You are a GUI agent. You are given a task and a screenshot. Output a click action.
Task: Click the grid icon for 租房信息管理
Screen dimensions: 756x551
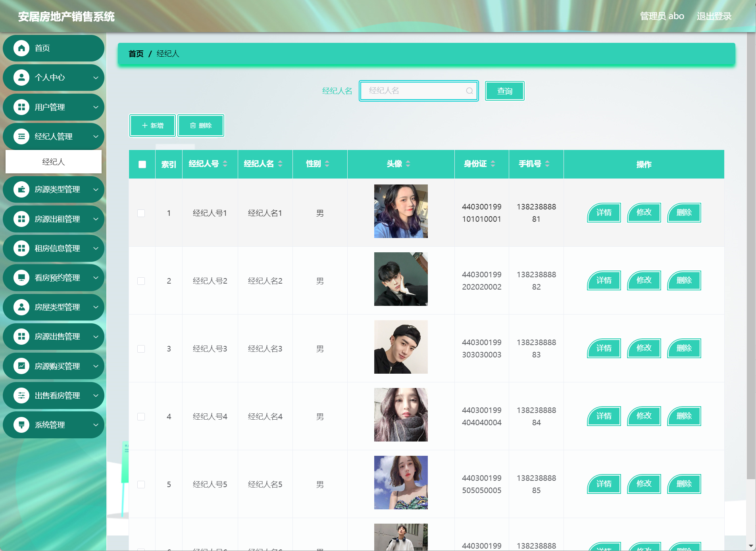tap(21, 248)
